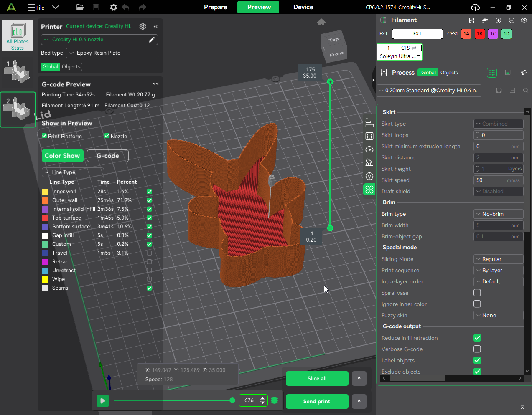Screen dimensions: 532x415
Task: Click the horizontal move slider handle
Action: click(x=232, y=400)
